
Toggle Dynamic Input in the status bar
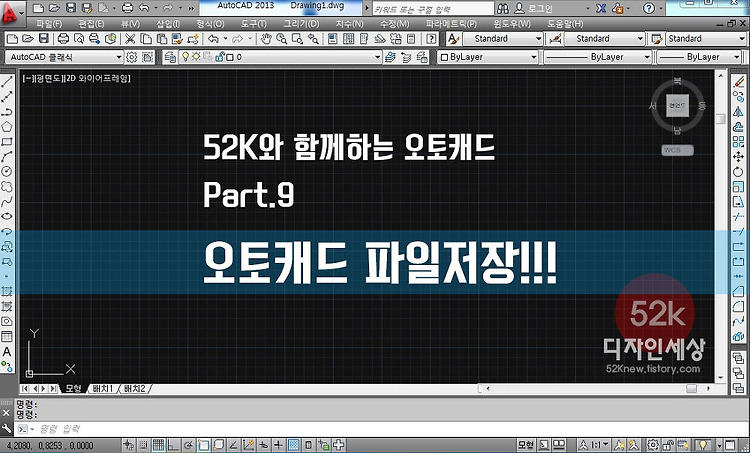pyautogui.click(x=263, y=445)
